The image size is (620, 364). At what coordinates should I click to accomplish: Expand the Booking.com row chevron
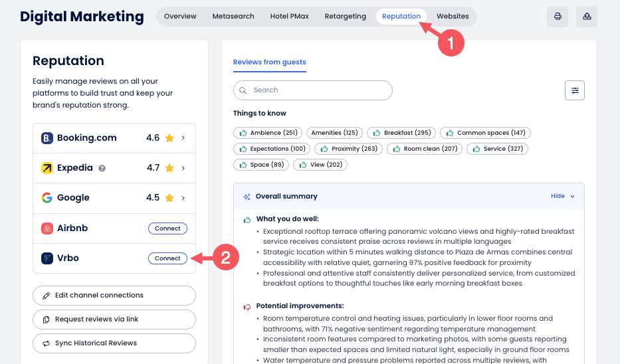click(183, 138)
